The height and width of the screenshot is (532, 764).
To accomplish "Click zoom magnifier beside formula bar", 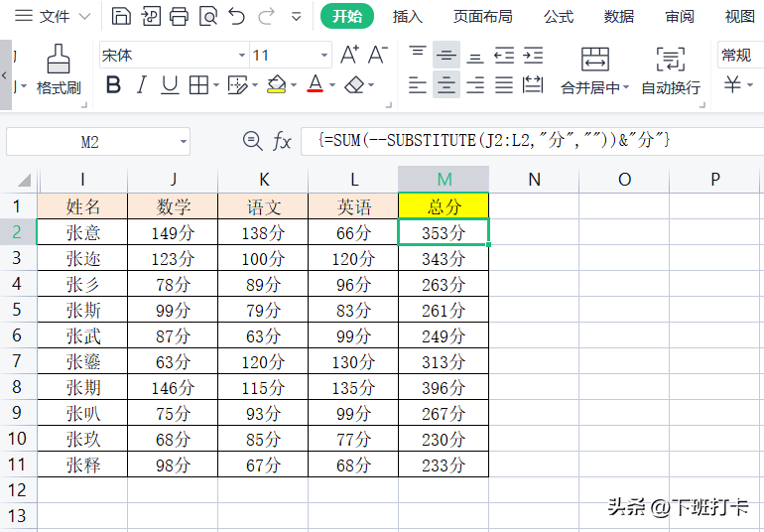I will pos(252,141).
